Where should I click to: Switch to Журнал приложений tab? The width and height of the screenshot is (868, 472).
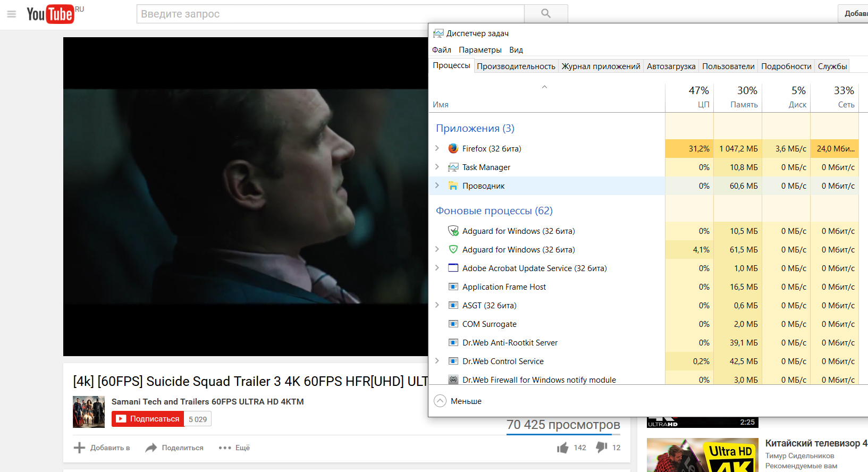coord(601,66)
